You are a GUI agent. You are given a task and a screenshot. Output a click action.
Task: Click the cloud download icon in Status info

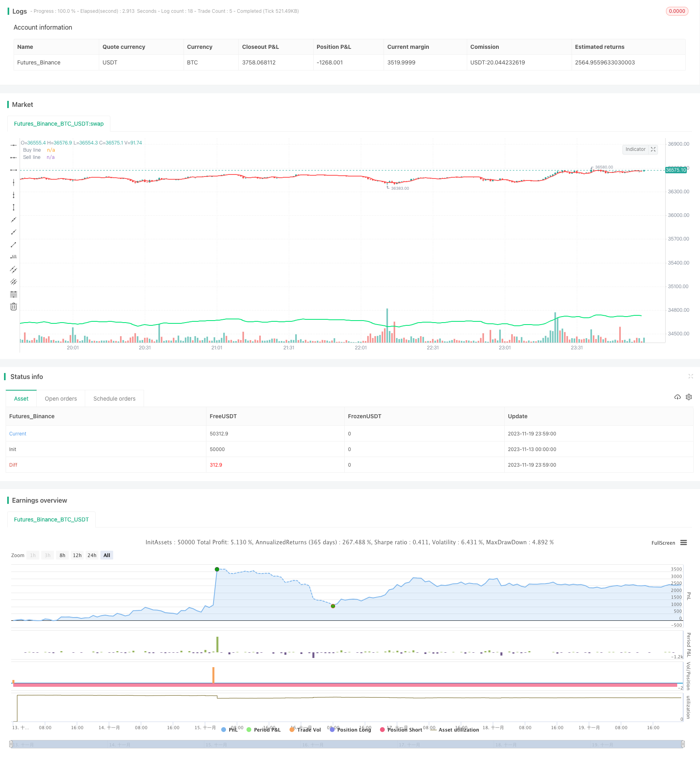point(677,397)
